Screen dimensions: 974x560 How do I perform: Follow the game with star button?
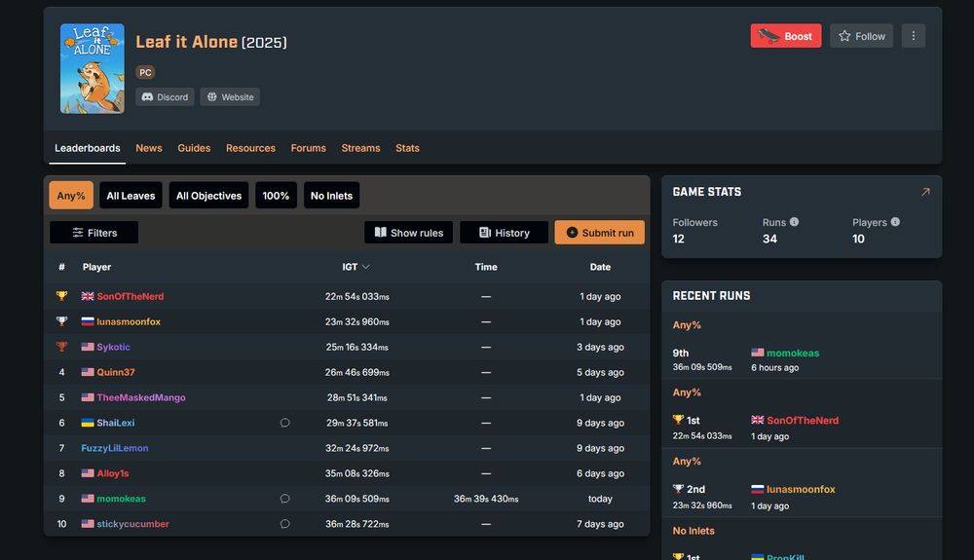pos(862,36)
